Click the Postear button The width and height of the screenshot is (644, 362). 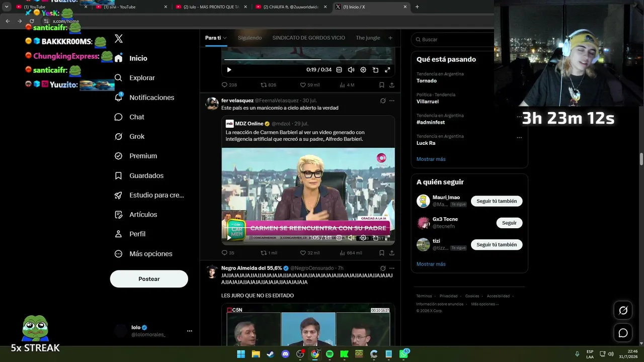click(149, 279)
